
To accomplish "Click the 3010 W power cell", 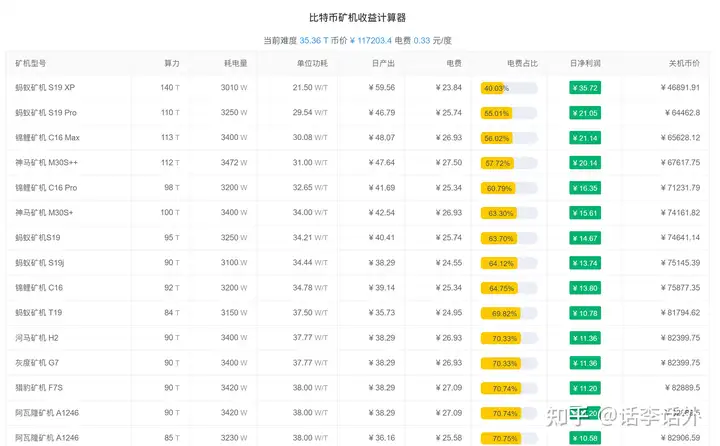I will (x=234, y=87).
